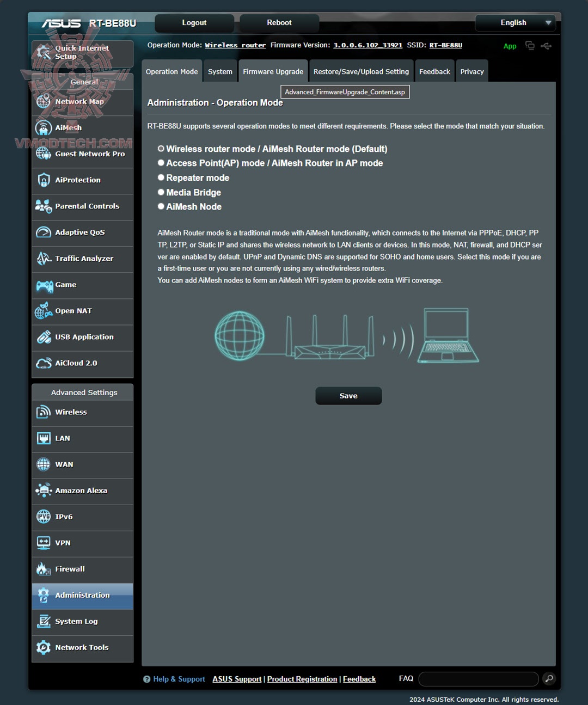
Task: Click the FAQ search magnifier icon
Action: (549, 678)
